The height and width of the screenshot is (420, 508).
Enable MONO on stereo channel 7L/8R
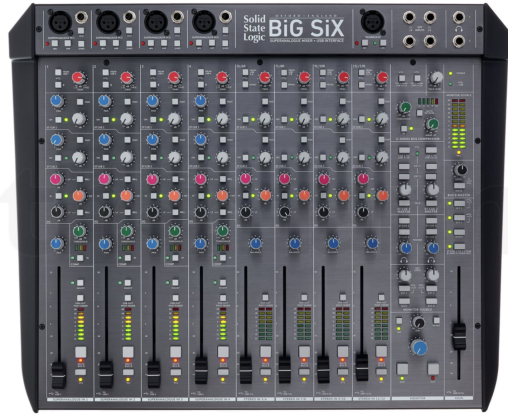[284, 85]
